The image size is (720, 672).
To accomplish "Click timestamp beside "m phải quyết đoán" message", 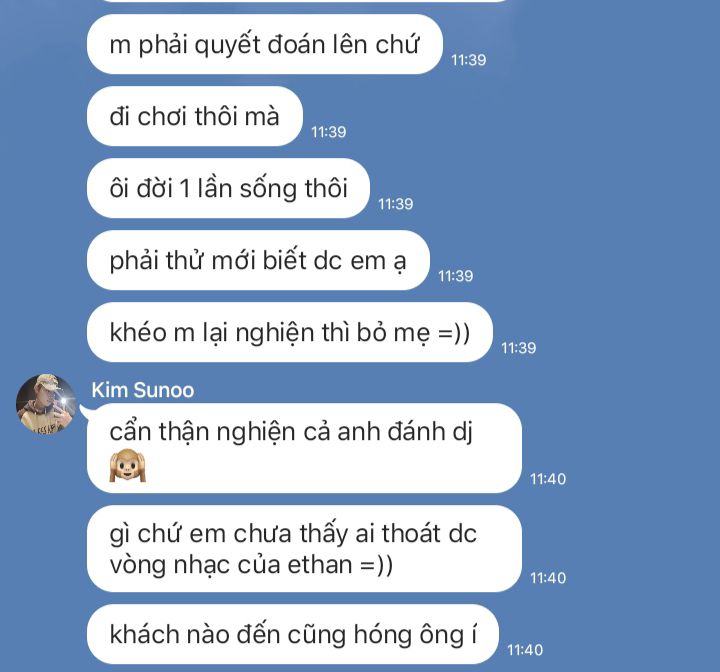I will 468,60.
